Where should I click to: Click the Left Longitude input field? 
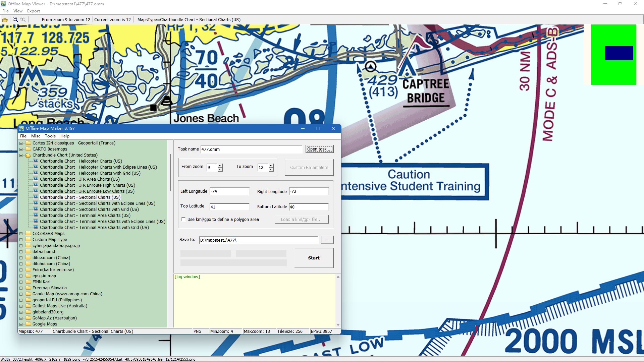coord(229,191)
